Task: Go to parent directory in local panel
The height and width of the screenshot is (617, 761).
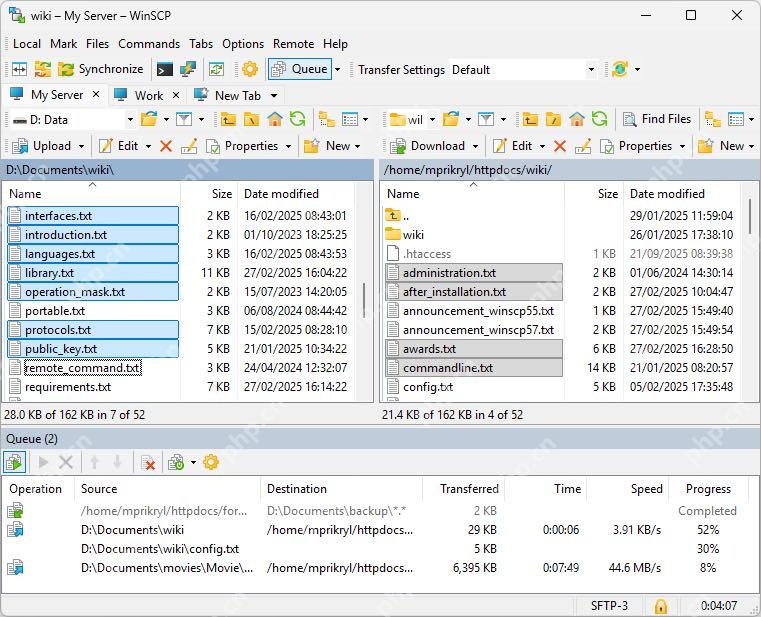Action: coord(228,119)
